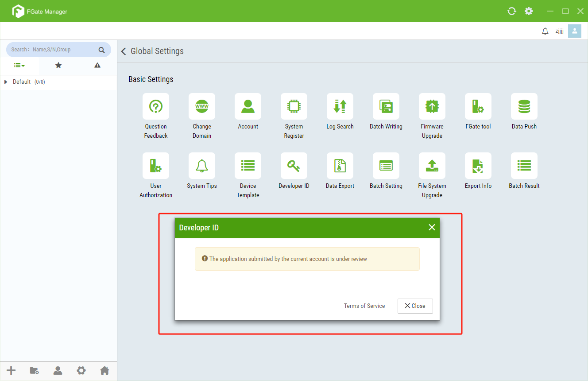Click the Data Push icon
Screen dimensions: 588x381
(x=524, y=106)
